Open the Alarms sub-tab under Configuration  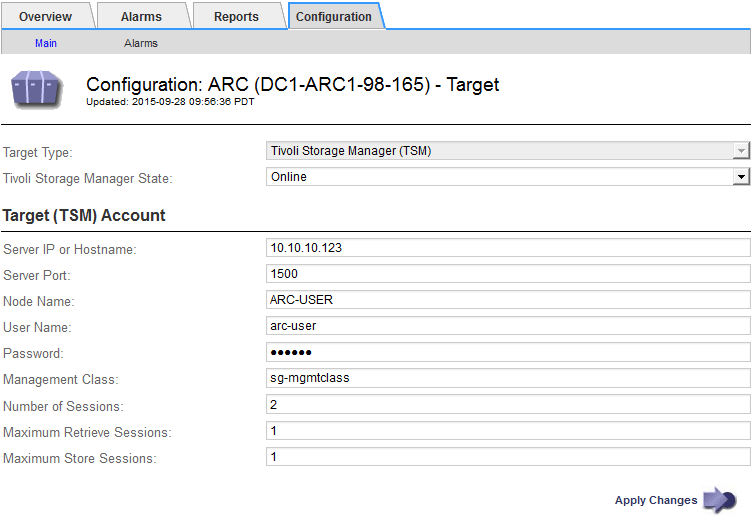click(141, 43)
